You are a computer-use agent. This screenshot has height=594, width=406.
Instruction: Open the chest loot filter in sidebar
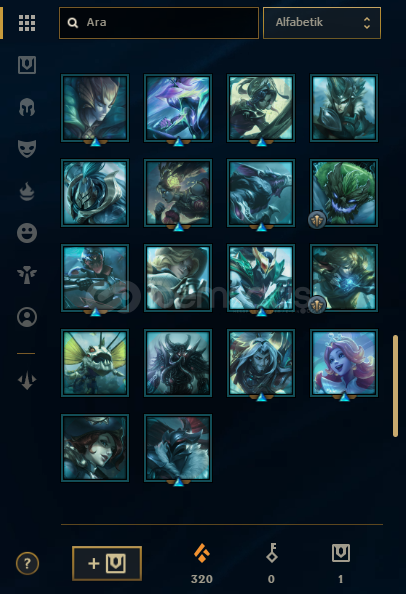(x=27, y=65)
